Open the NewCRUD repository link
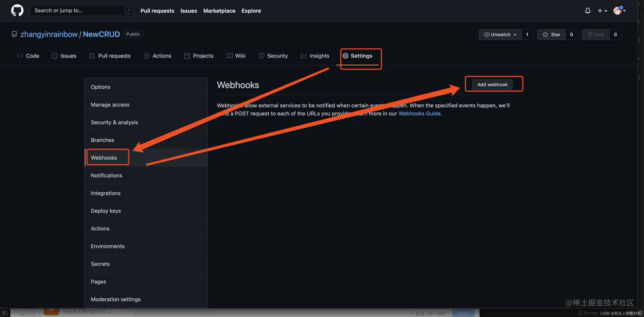This screenshot has width=644, height=317. point(101,34)
